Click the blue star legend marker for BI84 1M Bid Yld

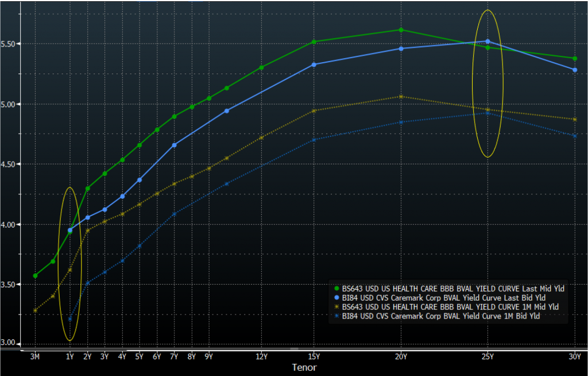(336, 316)
